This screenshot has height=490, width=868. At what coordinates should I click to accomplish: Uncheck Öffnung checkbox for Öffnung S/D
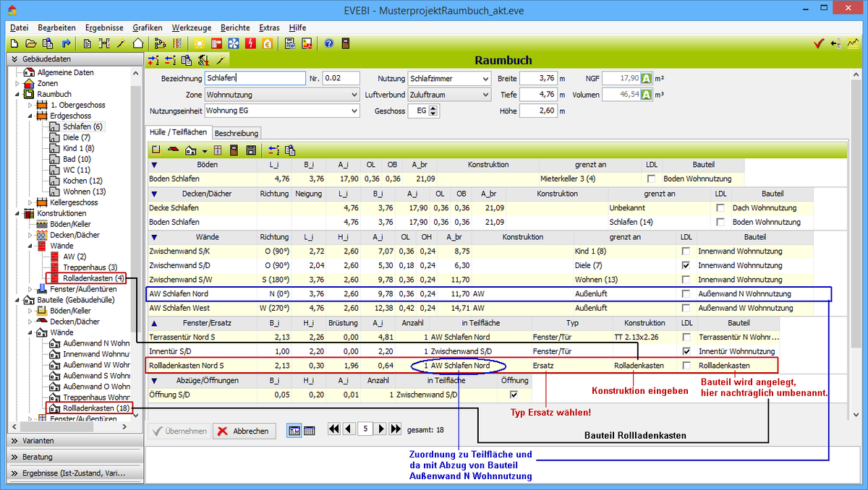(x=514, y=394)
